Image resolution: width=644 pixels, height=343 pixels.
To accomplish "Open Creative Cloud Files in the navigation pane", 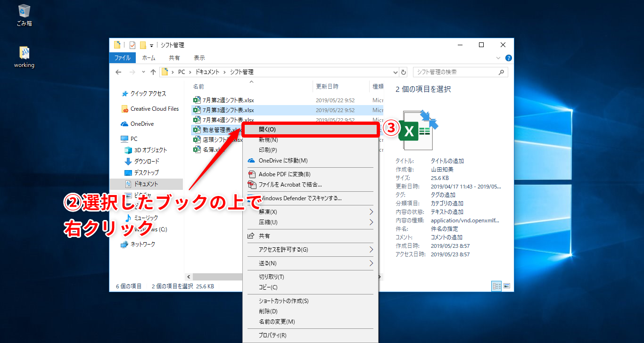I will click(150, 109).
